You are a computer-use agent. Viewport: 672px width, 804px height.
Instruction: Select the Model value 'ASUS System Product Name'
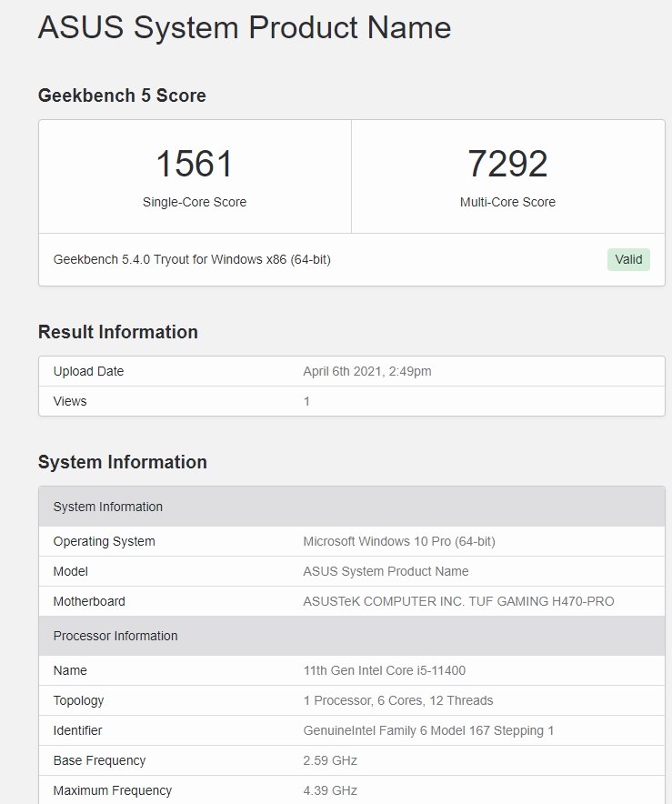click(x=386, y=571)
